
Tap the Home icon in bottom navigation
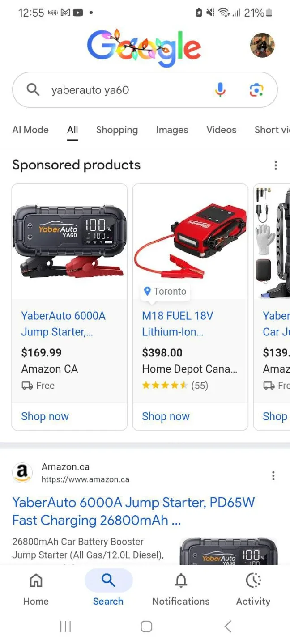35,580
